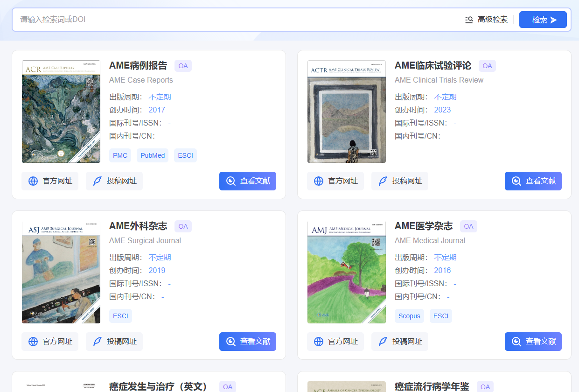The height and width of the screenshot is (392, 579).
Task: Click founding year 2023 of AME临床试验评论
Action: pos(442,110)
